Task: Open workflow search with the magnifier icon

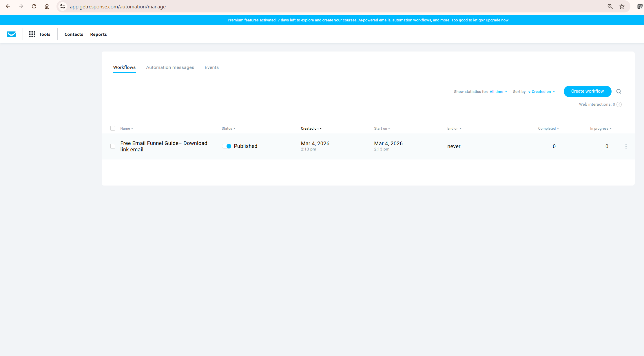Action: point(619,91)
